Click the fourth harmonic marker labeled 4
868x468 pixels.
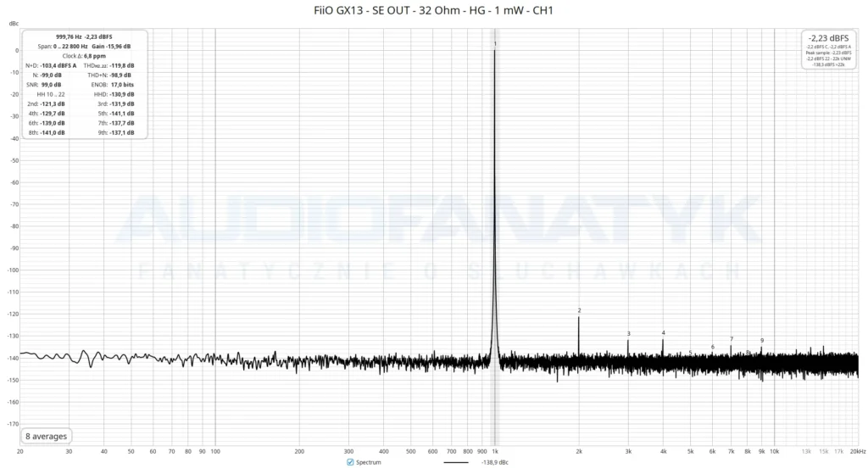coord(663,333)
